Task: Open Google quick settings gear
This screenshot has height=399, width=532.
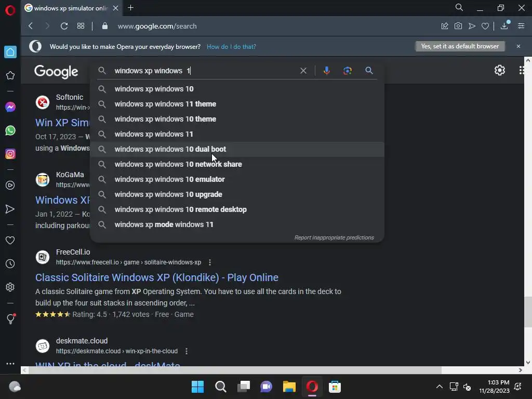Action: [x=499, y=70]
